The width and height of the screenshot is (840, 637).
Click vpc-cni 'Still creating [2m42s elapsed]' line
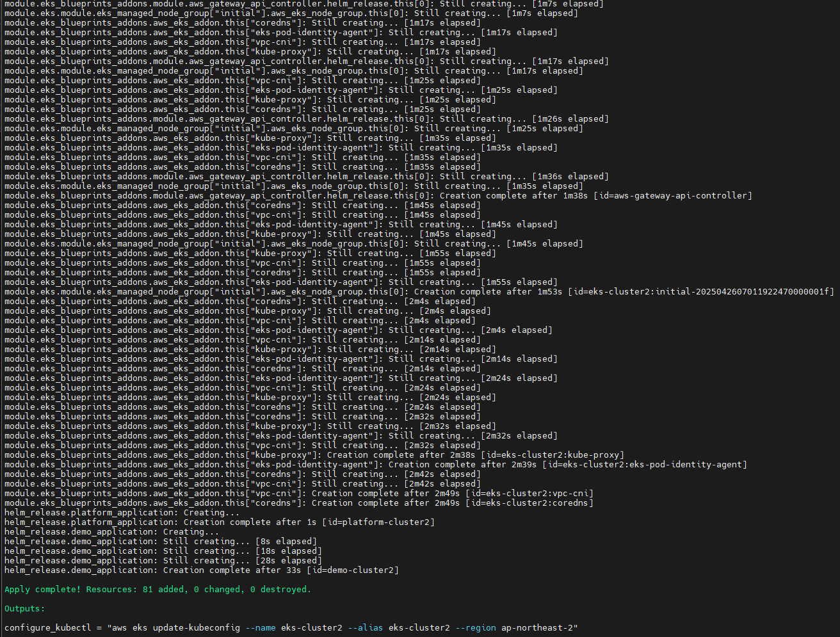pyautogui.click(x=243, y=483)
